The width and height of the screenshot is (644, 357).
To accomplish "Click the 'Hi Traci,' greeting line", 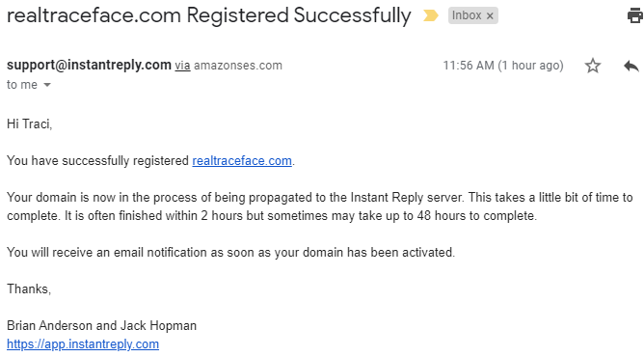I will (x=29, y=124).
